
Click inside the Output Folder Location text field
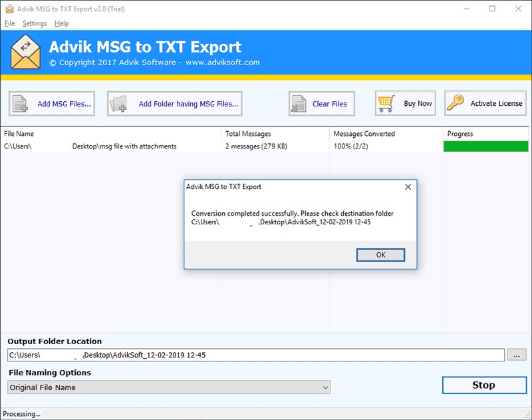199,355
